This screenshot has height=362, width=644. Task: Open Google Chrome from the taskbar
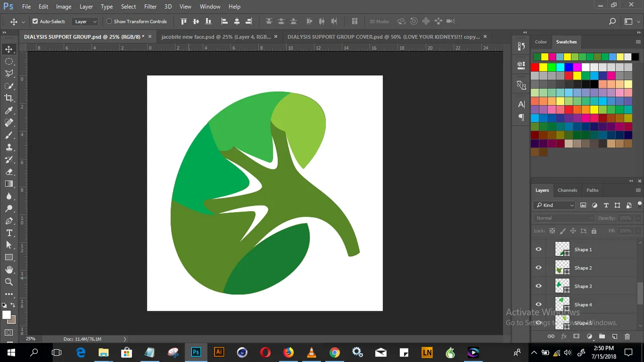point(335,352)
